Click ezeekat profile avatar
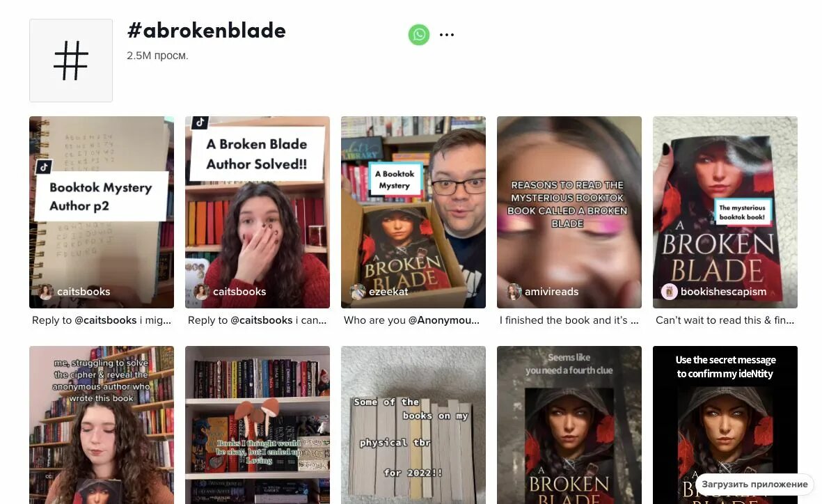 tap(358, 292)
